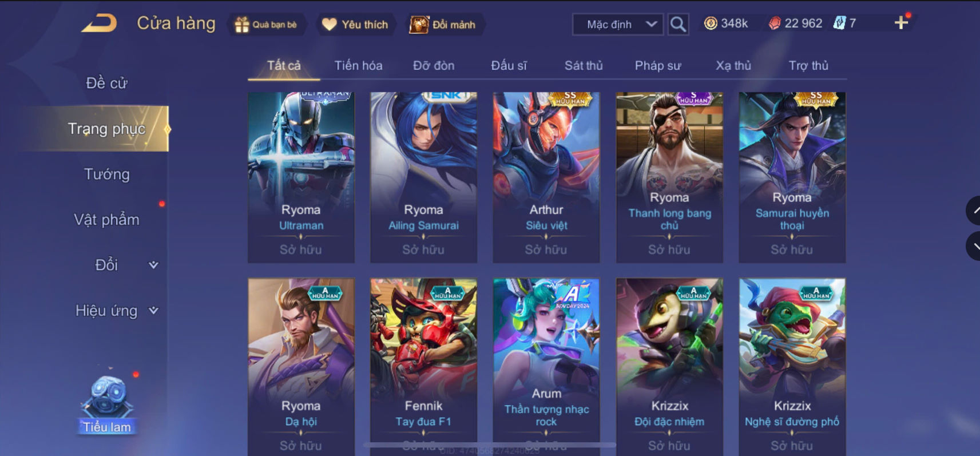
Task: View Fennik Tay đua F1 skin
Action: click(423, 366)
